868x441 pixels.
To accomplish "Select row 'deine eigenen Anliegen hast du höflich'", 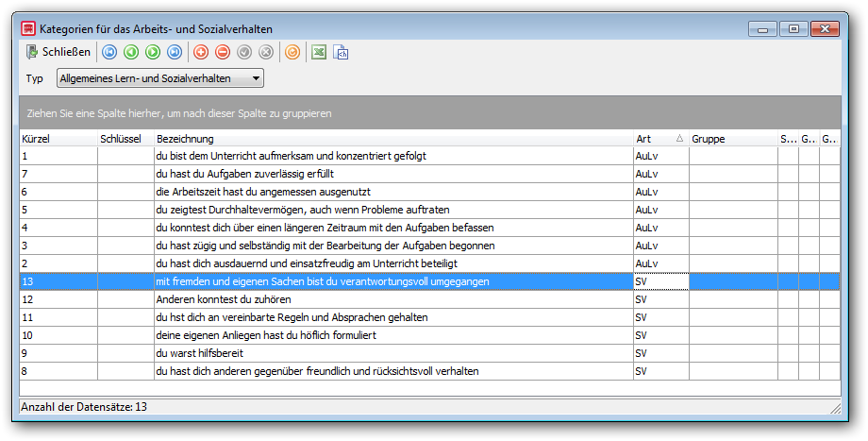I will (429, 335).
